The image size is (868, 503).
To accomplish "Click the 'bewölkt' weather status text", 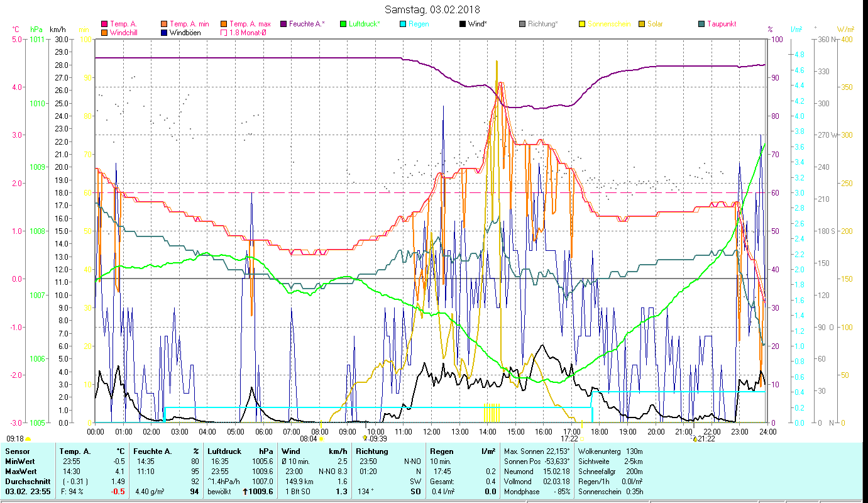I will click(220, 492).
